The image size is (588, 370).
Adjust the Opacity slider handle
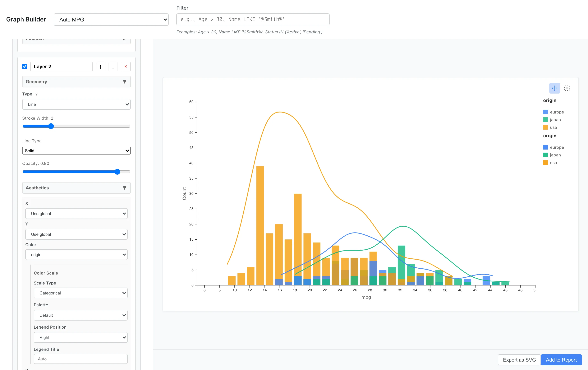coord(117,172)
